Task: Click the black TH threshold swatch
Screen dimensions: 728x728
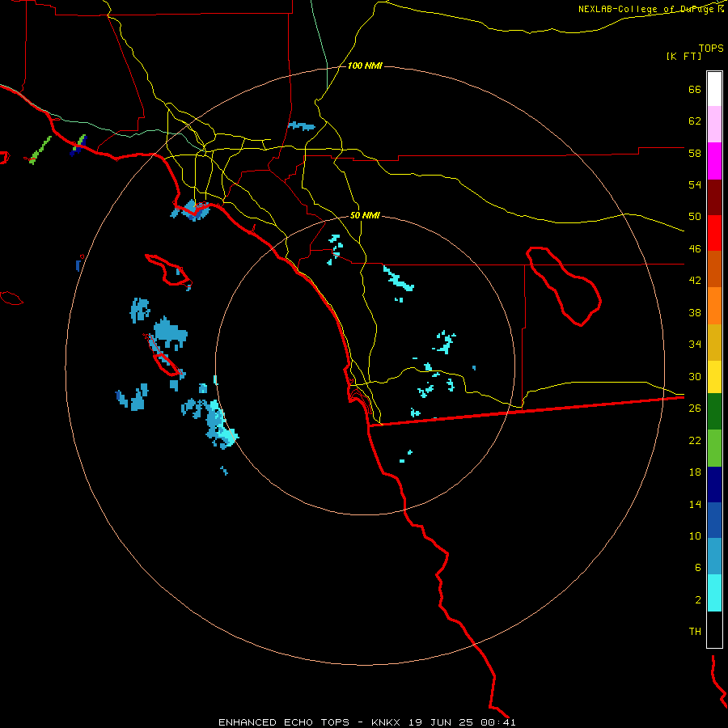Action: (x=714, y=629)
